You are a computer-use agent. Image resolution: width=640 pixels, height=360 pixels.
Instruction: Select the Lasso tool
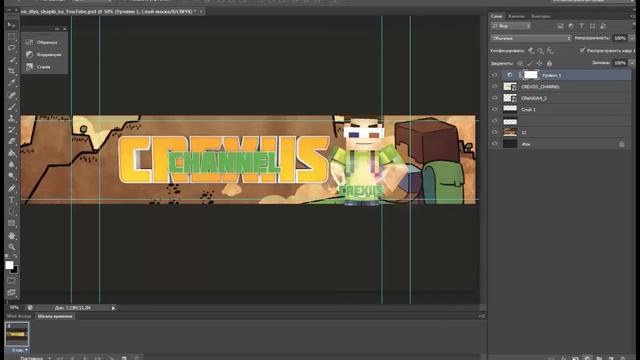click(x=12, y=48)
